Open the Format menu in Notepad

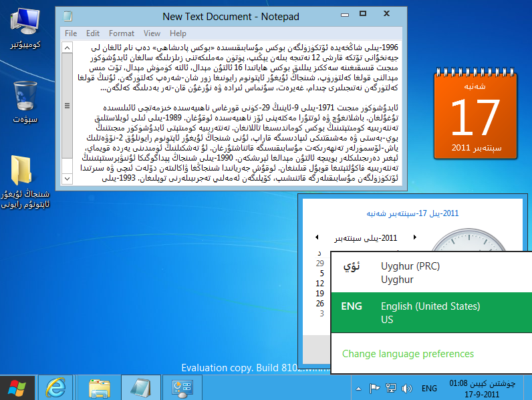(122, 33)
